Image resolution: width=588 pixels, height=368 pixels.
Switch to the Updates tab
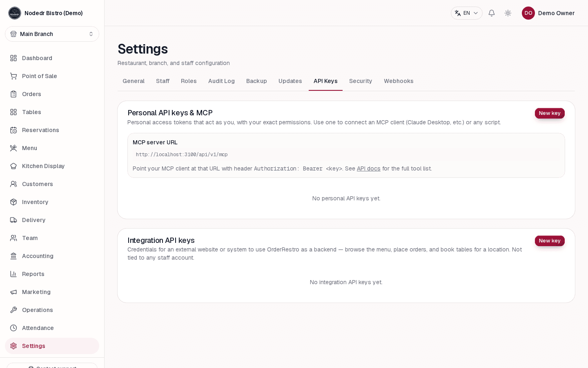pos(290,81)
